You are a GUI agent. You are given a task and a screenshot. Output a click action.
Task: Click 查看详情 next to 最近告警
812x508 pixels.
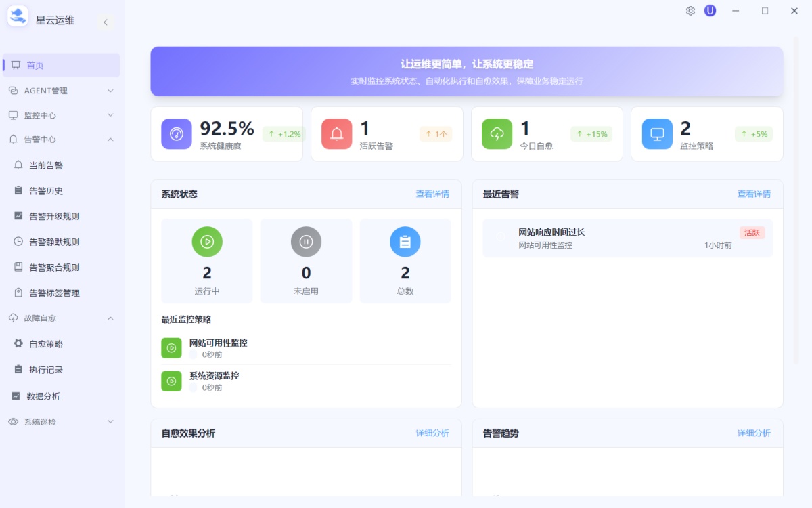click(x=754, y=194)
